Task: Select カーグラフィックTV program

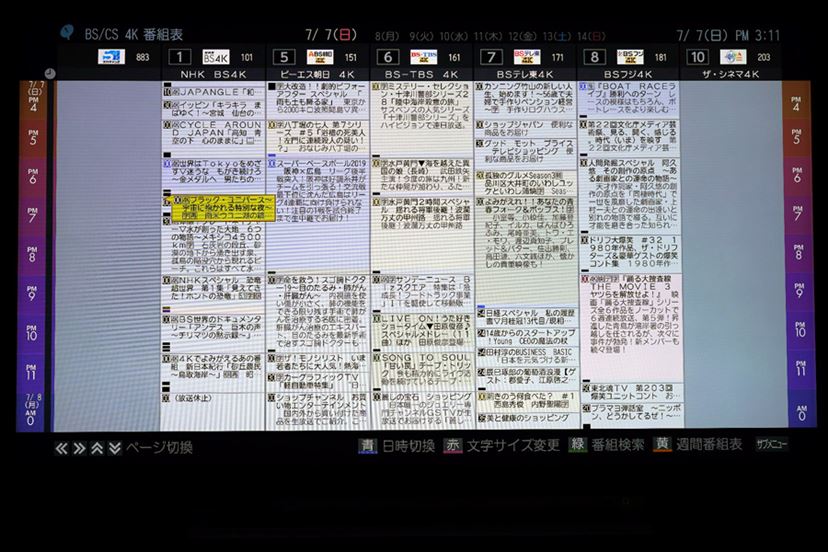Action: coord(317,381)
